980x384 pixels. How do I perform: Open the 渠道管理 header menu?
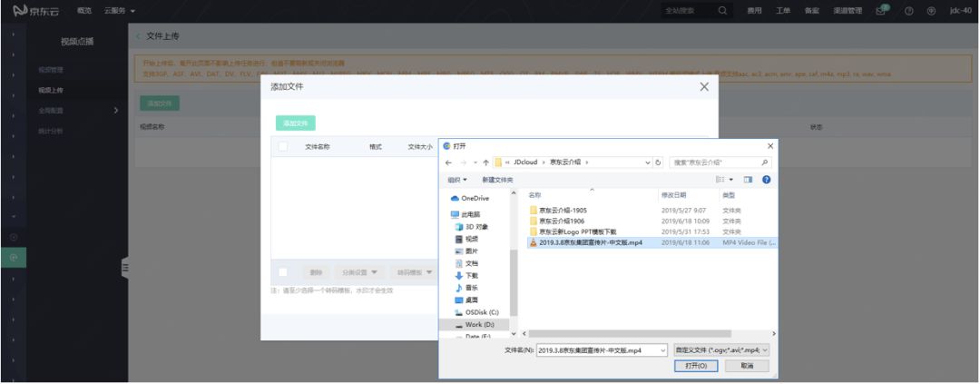click(848, 11)
